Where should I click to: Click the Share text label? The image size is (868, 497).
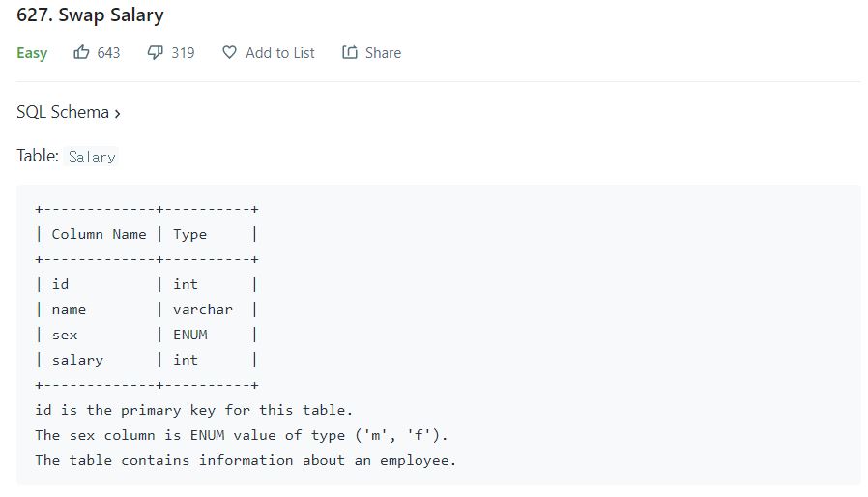383,53
